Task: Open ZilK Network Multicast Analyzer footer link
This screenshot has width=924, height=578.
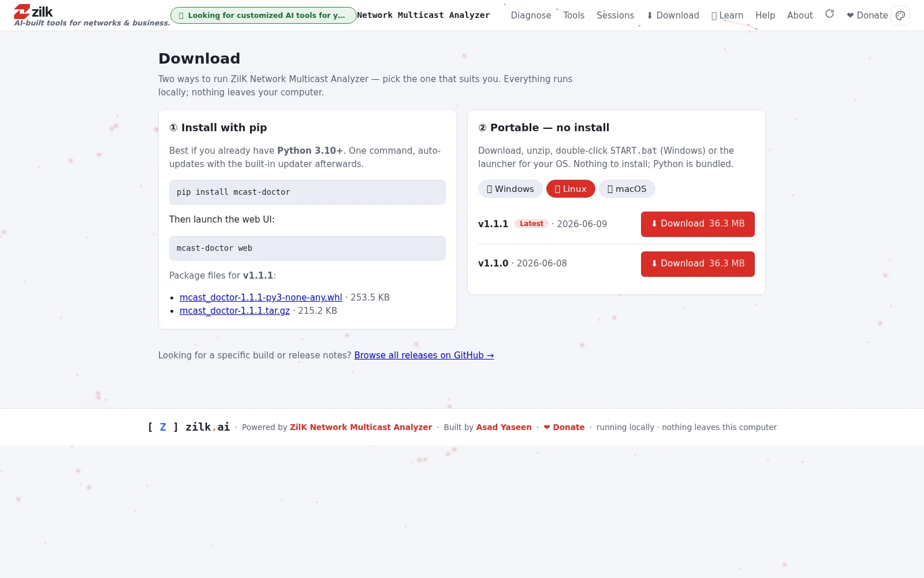Action: (x=361, y=427)
